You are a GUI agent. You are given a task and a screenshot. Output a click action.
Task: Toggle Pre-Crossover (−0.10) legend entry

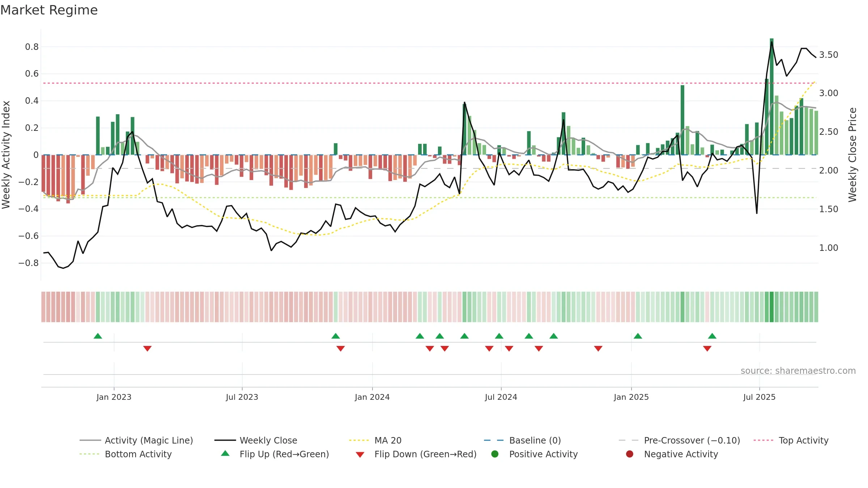tap(679, 440)
